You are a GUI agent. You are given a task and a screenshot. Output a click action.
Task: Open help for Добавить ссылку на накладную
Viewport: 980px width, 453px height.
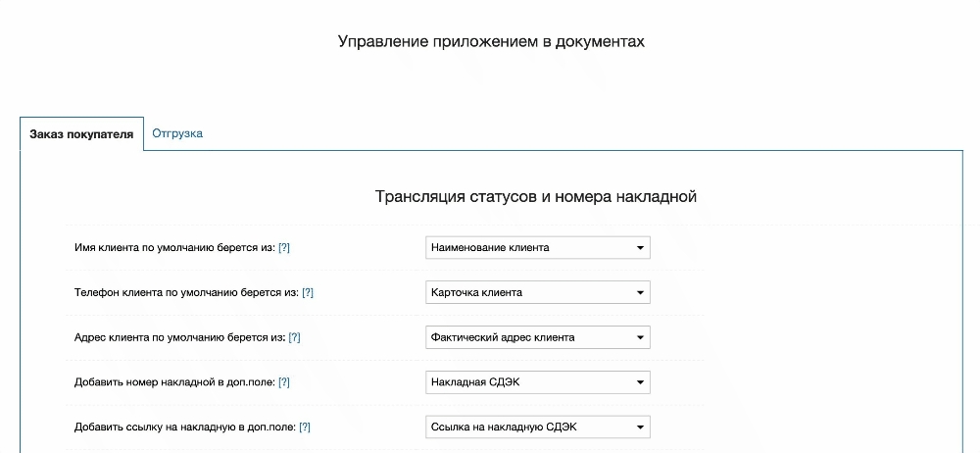pos(305,428)
